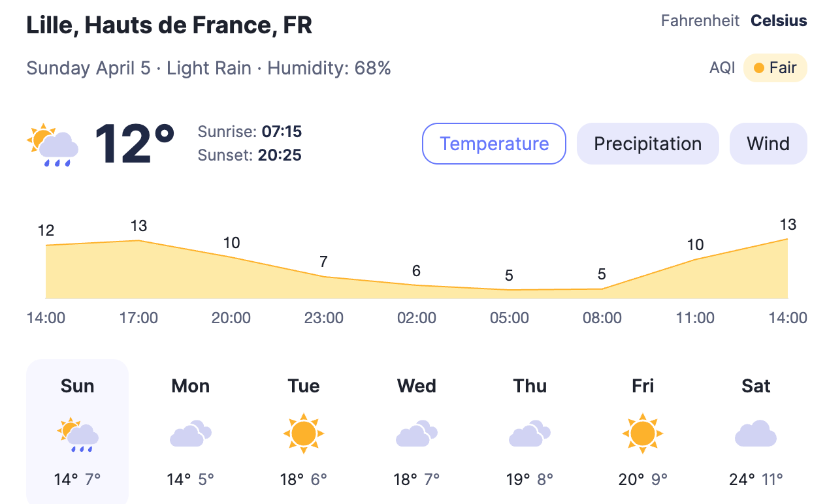The width and height of the screenshot is (827, 504).
Task: Click Friday's sunny forecast icon
Action: click(x=643, y=433)
